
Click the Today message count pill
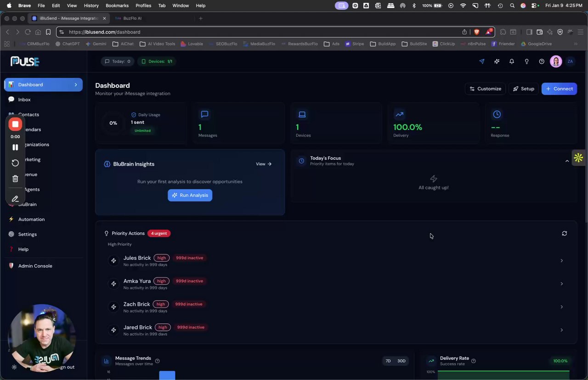tap(118, 61)
